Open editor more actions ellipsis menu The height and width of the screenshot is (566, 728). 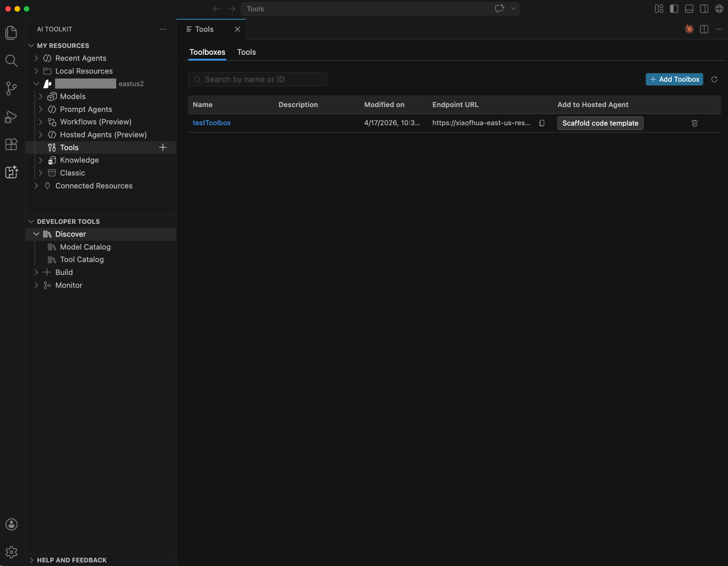click(x=719, y=29)
